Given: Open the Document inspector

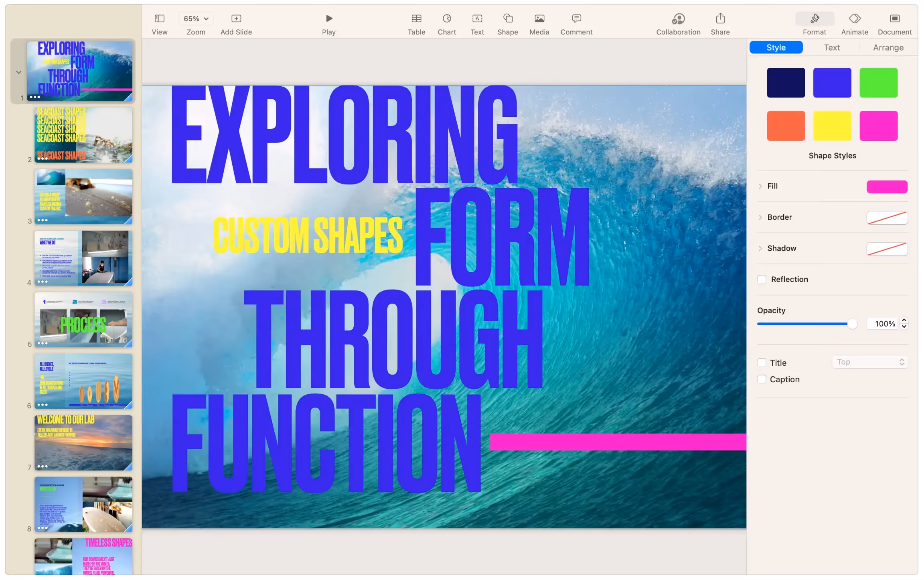Looking at the screenshot, I should point(894,24).
